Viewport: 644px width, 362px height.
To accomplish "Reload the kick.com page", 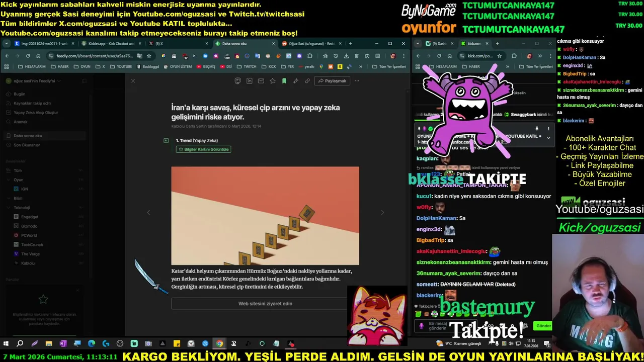I will (439, 56).
